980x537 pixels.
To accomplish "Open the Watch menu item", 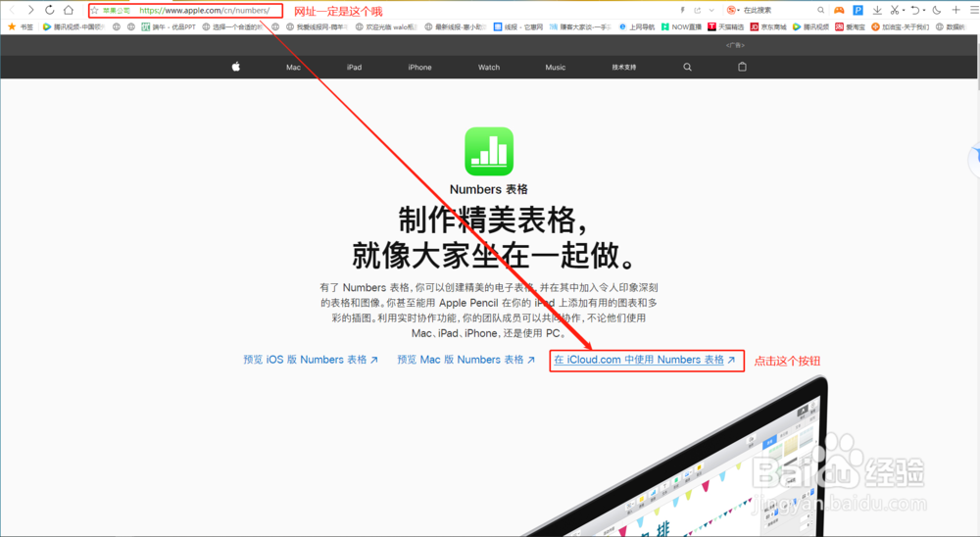I will 489,68.
